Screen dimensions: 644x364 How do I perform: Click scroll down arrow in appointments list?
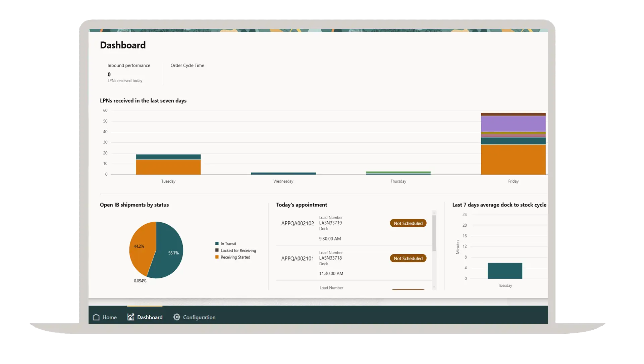click(434, 287)
